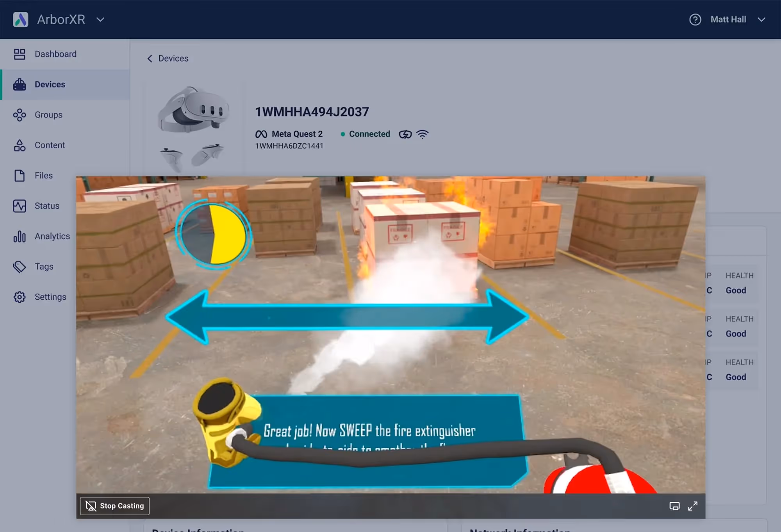Image resolution: width=781 pixels, height=532 pixels.
Task: Click the Files document icon
Action: click(x=20, y=176)
